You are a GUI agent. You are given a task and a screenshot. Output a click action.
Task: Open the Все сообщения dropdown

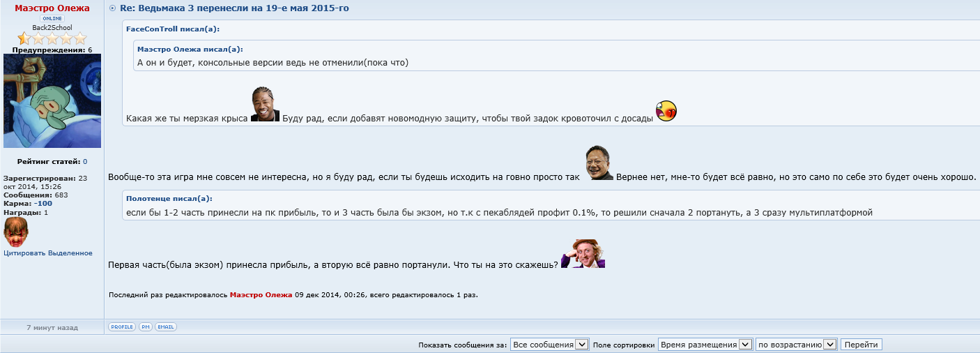[550, 345]
